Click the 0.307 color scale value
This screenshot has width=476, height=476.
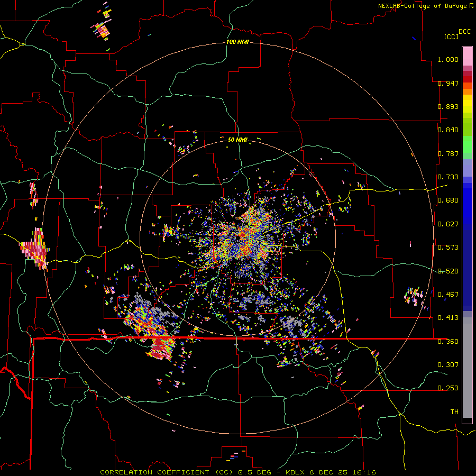pos(448,365)
